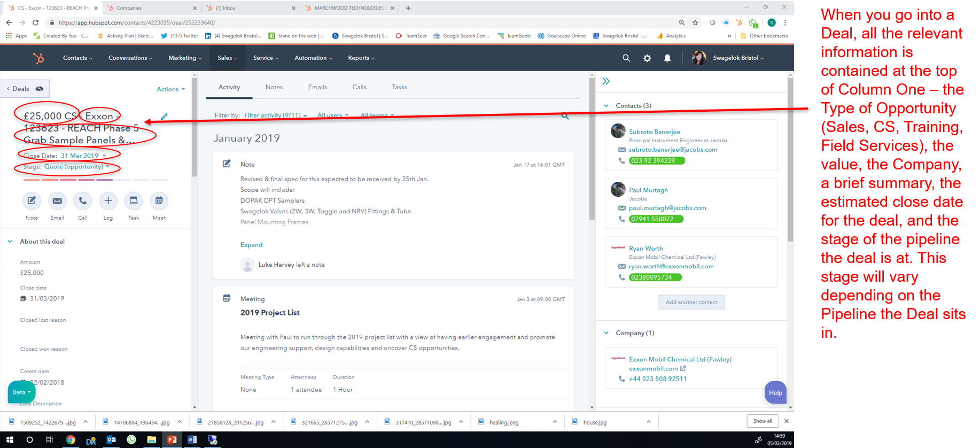
Task: Click Show all downloads
Action: [763, 421]
